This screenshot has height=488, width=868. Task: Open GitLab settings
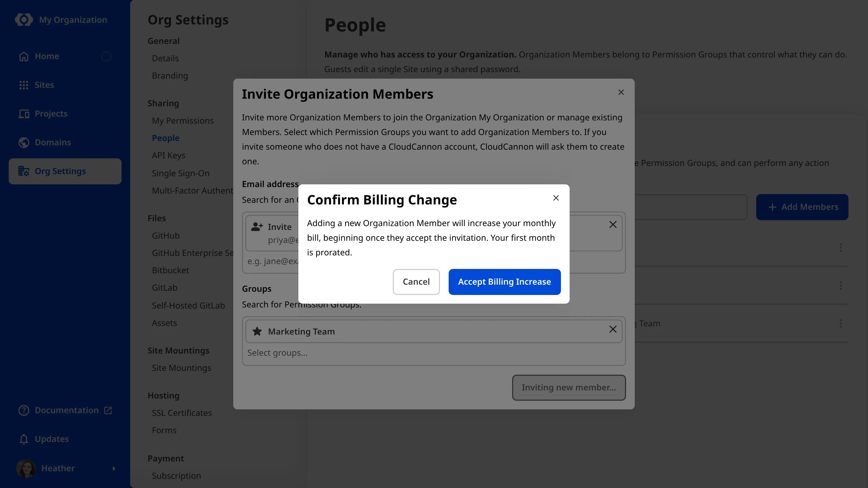(164, 288)
